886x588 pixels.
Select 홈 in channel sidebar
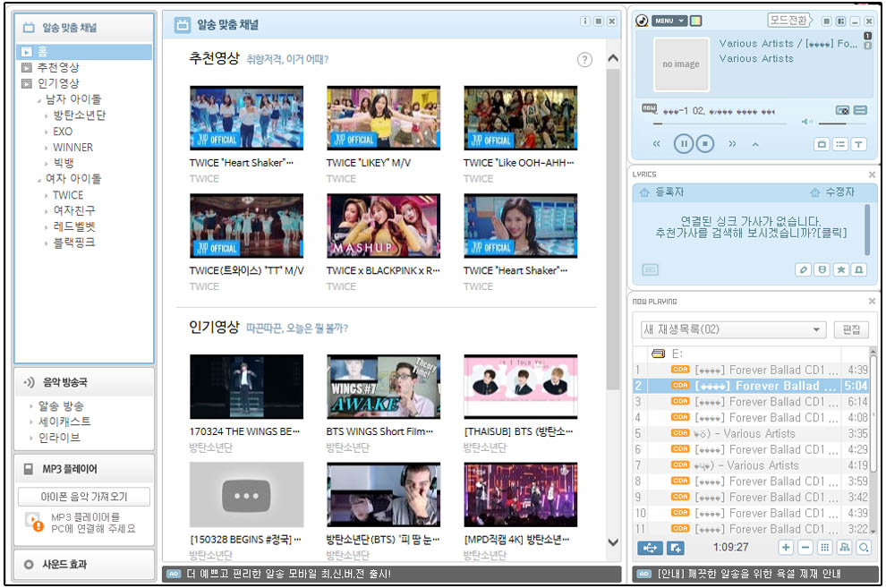coord(84,52)
